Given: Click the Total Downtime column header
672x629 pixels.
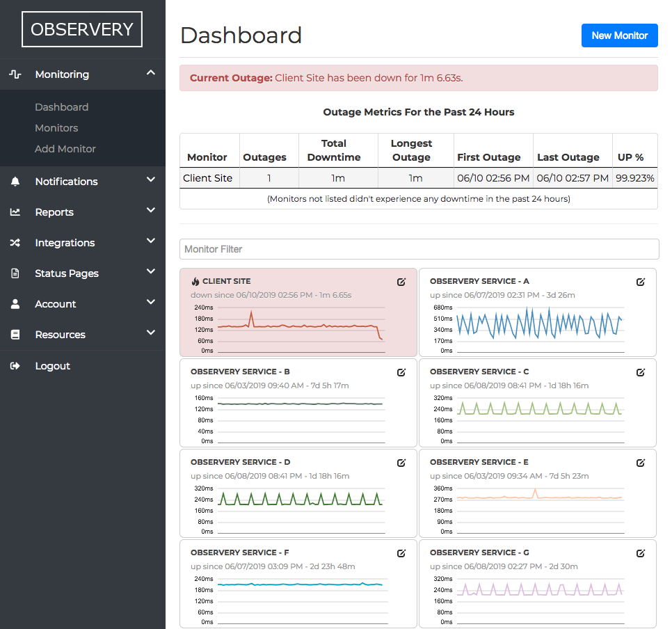Looking at the screenshot, I should (334, 150).
